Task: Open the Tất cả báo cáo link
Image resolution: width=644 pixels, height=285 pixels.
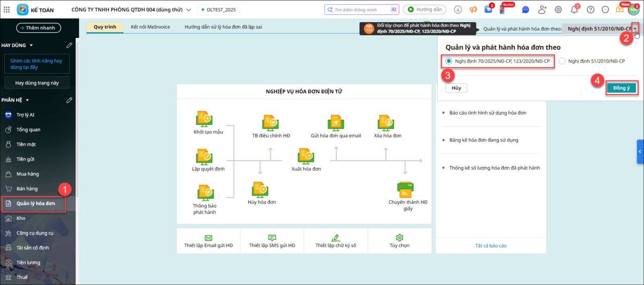Action: [x=491, y=246]
